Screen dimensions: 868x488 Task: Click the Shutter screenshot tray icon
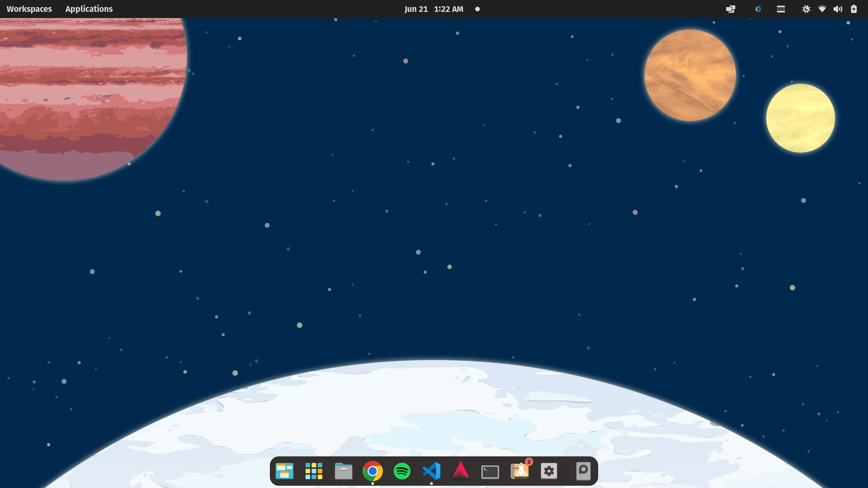point(758,9)
